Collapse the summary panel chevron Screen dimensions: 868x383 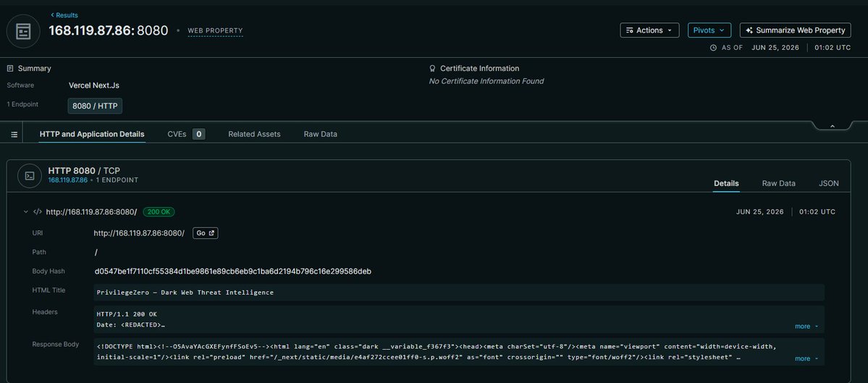(832, 126)
